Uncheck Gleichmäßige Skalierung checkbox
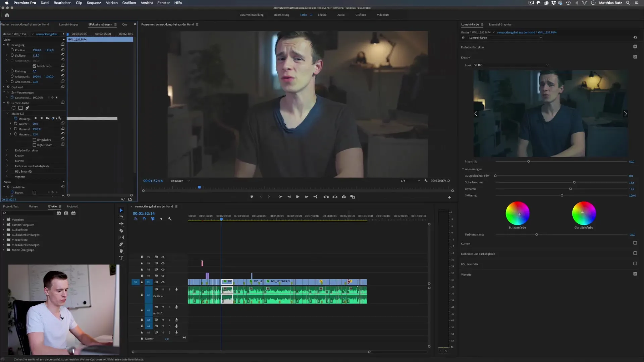Viewport: 644px width, 362px height. [x=34, y=66]
